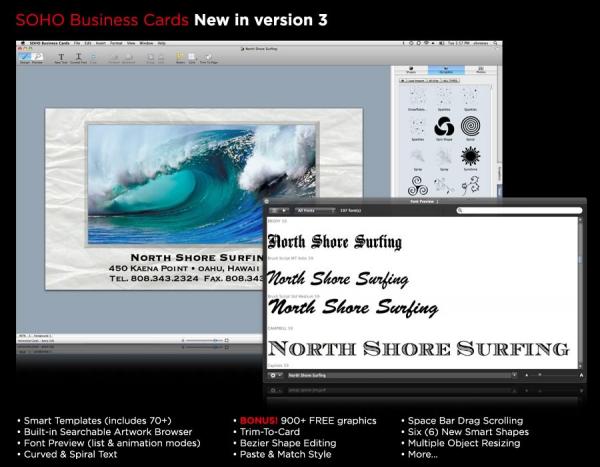Screen dimensions: 600x467
Task: Toggle Rulers from the toolbar
Action: pyautogui.click(x=180, y=58)
